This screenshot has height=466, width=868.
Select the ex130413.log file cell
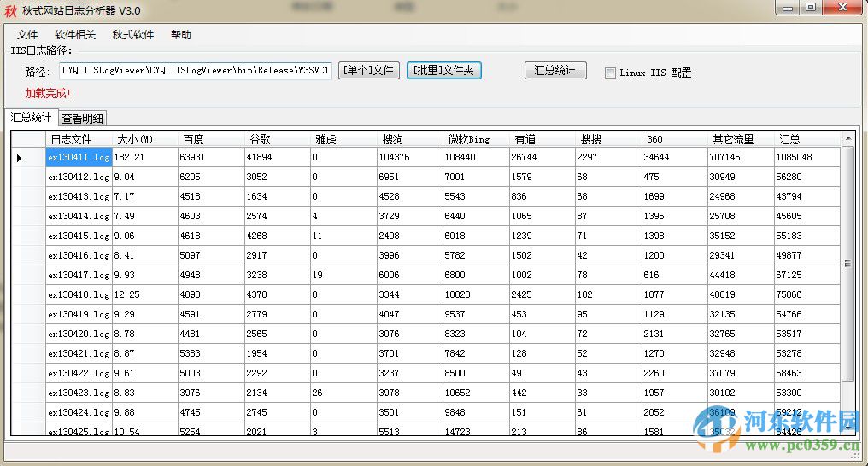pyautogui.click(x=79, y=197)
